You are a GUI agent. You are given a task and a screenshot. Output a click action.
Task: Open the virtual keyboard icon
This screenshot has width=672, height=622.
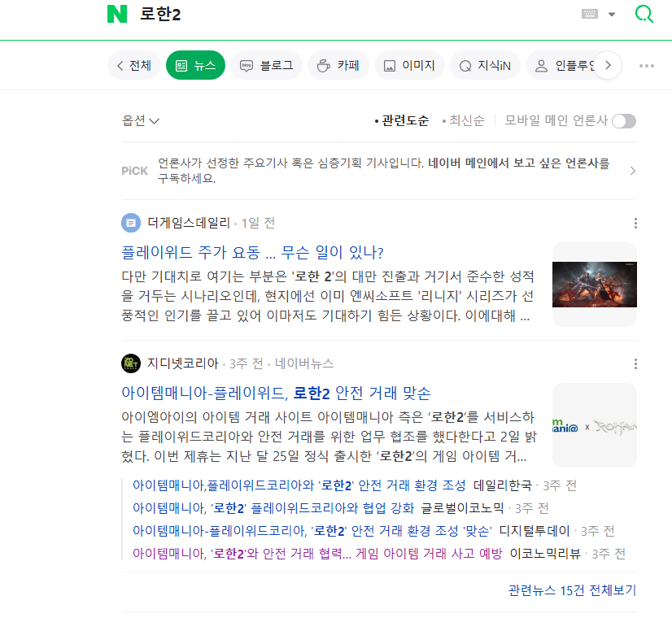click(x=590, y=14)
